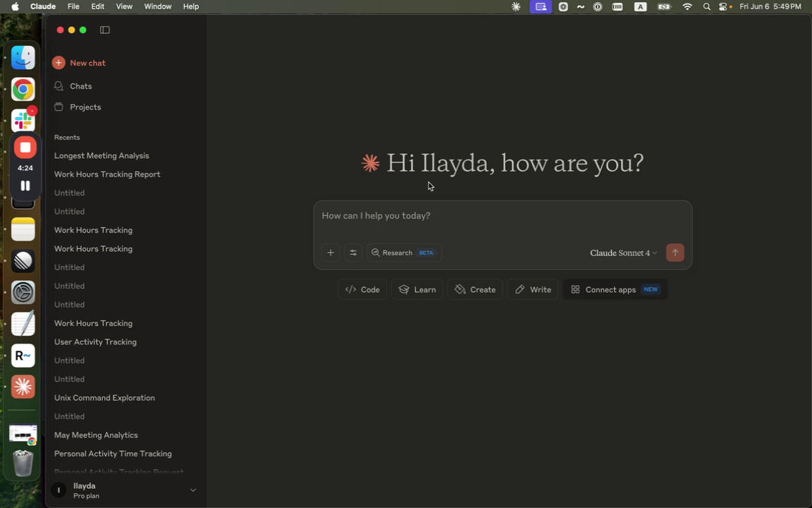The width and height of the screenshot is (812, 508).
Task: Expand the Claude Sonnet 4 model dropdown
Action: [x=623, y=253]
